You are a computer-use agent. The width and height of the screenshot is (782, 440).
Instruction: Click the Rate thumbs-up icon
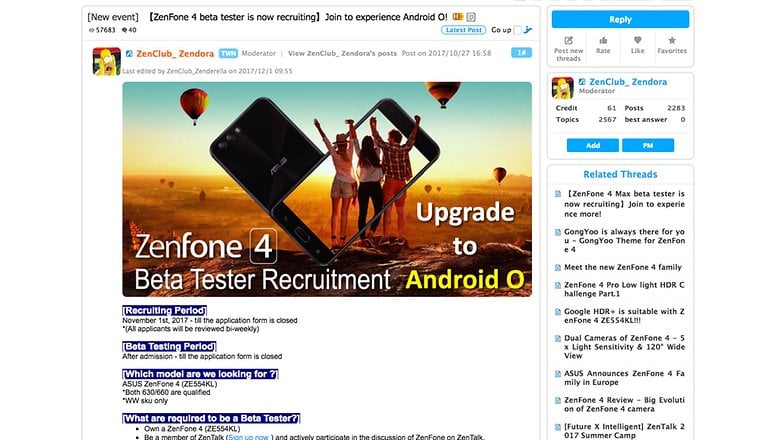tap(603, 40)
